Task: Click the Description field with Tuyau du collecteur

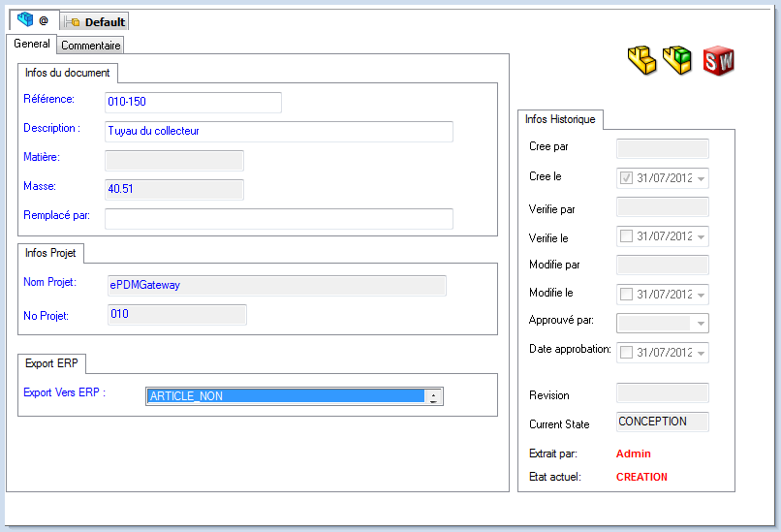Action: tap(278, 131)
